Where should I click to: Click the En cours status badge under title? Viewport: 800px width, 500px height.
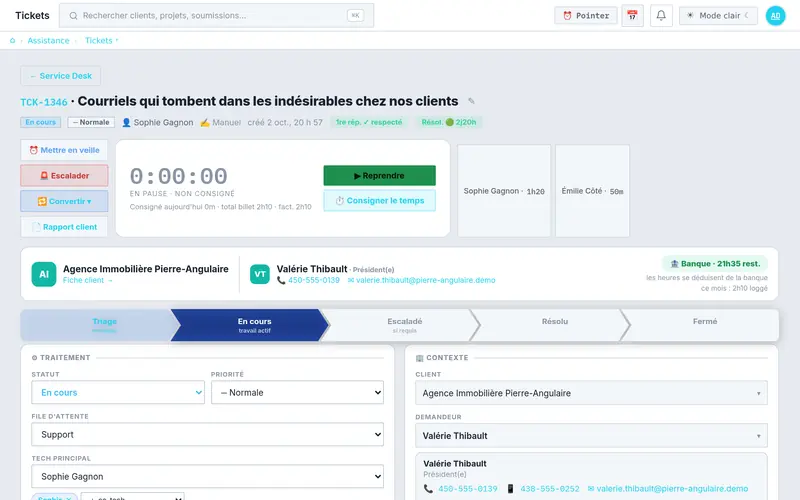coord(40,122)
